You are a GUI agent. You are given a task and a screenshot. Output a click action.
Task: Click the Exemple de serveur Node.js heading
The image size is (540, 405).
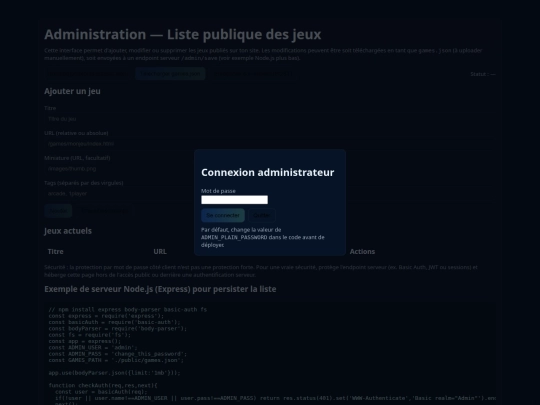160,289
